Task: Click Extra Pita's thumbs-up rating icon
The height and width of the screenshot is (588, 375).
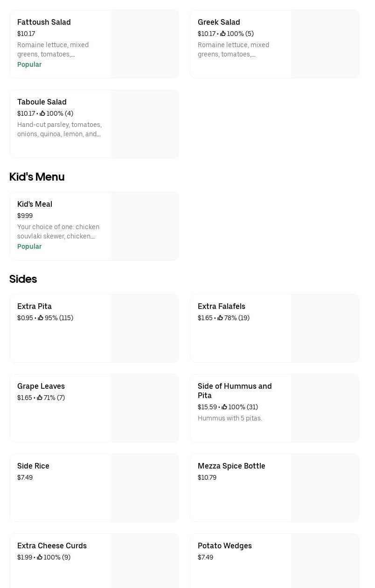Action: click(41, 318)
